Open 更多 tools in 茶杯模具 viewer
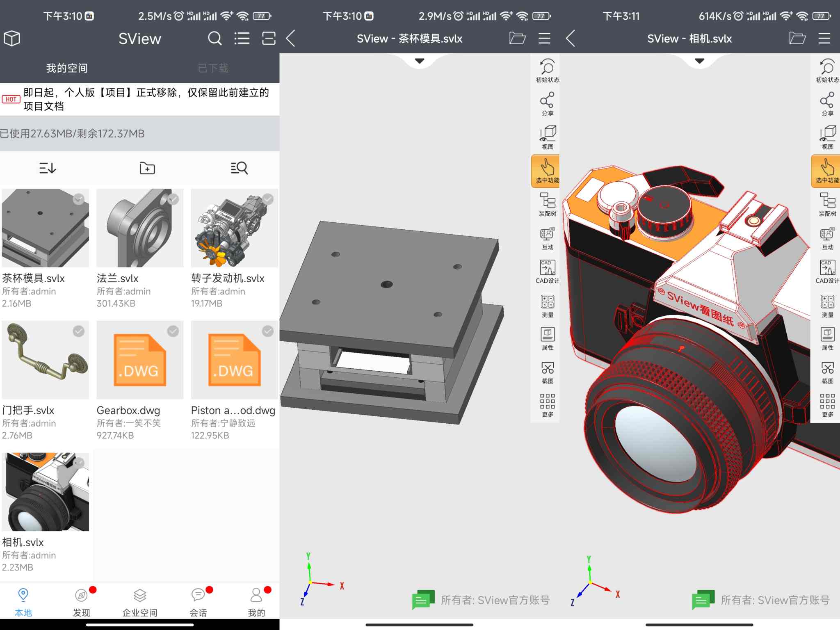Screen dimensions: 840x630 [x=547, y=405]
